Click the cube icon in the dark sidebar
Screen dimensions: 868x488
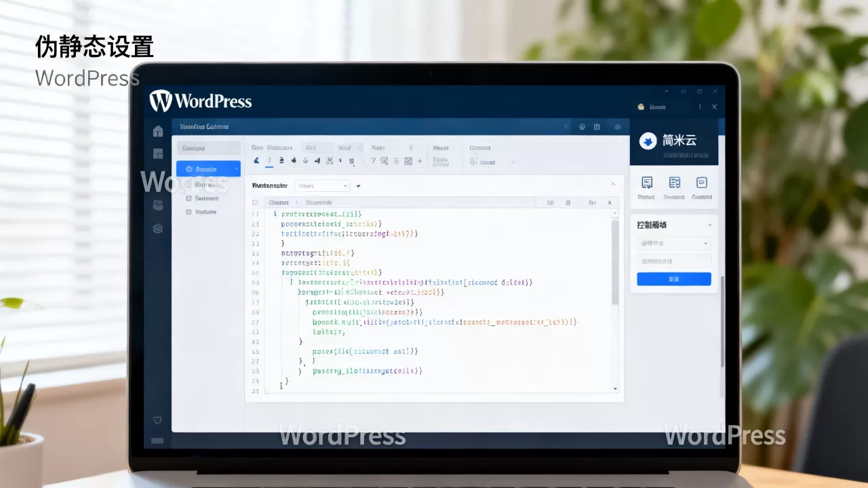click(x=158, y=228)
